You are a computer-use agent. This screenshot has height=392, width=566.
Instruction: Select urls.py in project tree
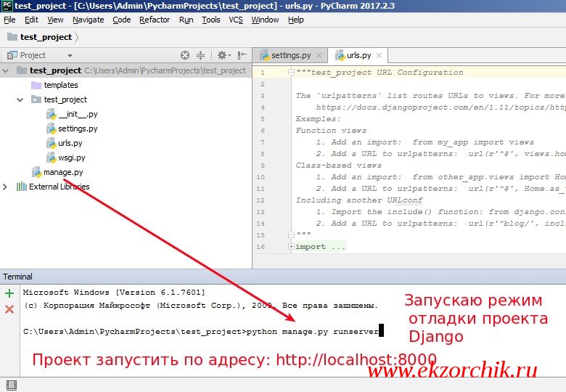(70, 143)
